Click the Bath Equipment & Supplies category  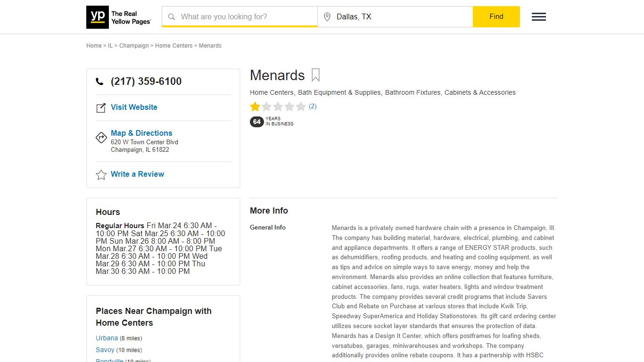pyautogui.click(x=339, y=92)
